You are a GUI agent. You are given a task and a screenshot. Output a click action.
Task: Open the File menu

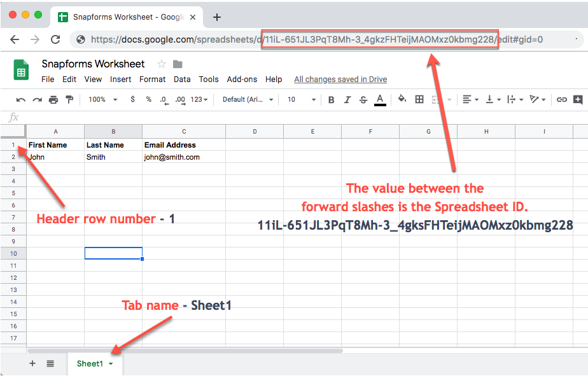[x=48, y=80]
